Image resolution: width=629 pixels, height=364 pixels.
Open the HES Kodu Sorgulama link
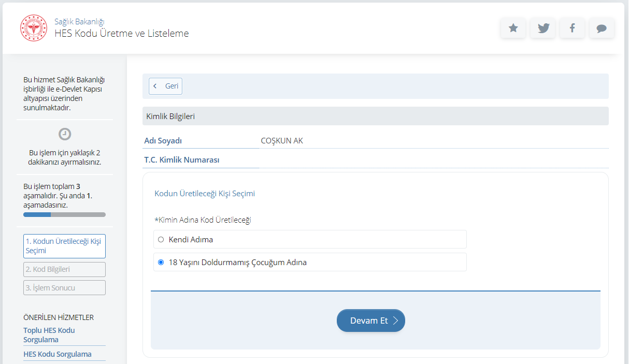click(58, 354)
